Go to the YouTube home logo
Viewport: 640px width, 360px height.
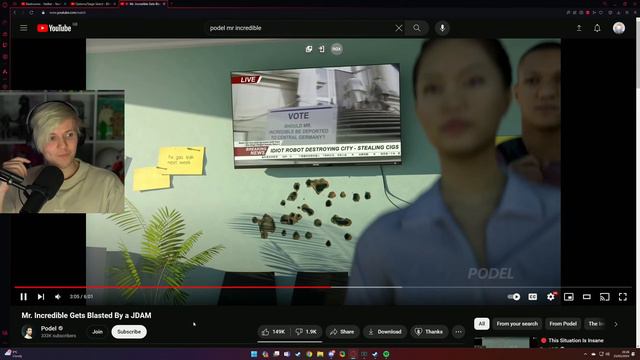tap(54, 28)
